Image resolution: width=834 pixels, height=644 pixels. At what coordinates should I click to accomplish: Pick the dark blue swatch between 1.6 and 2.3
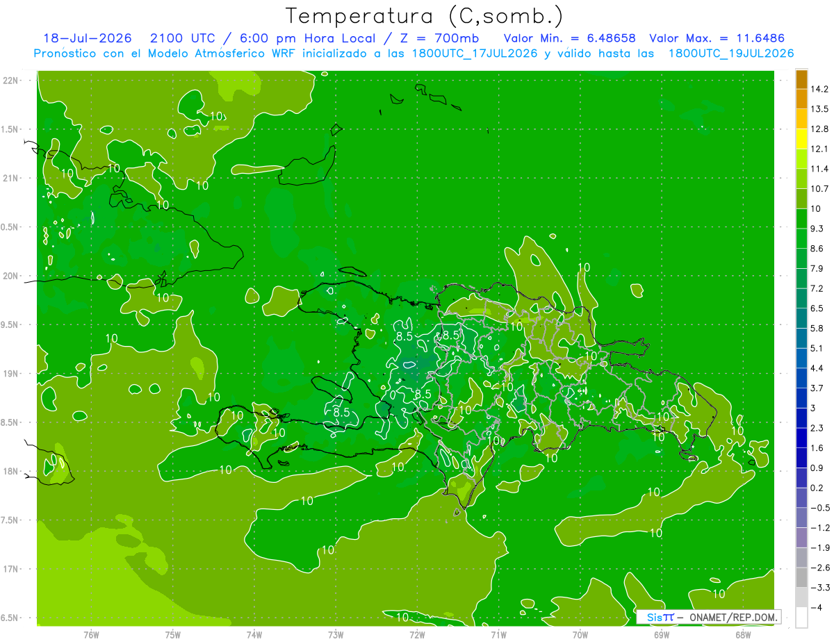[x=801, y=438]
